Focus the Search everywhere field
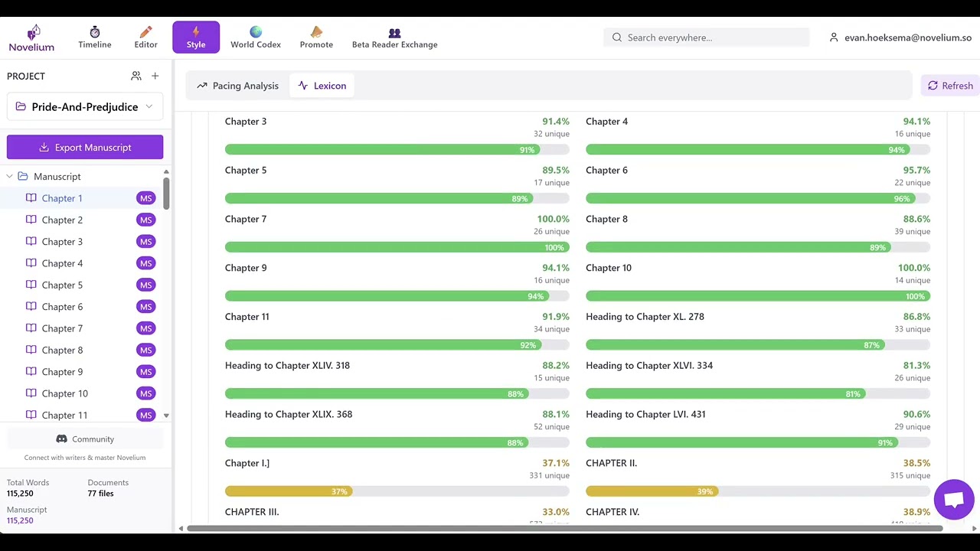 707,37
